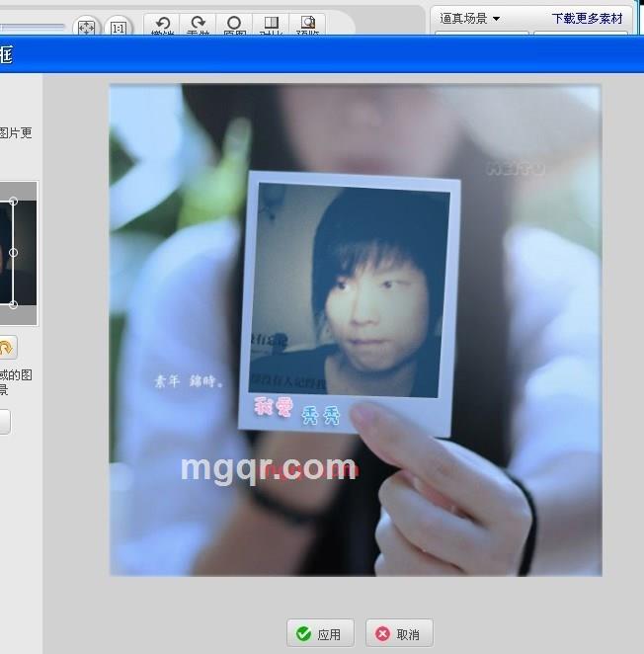Click the top crop handle on thumbnail
The width and height of the screenshot is (644, 654).
13,202
